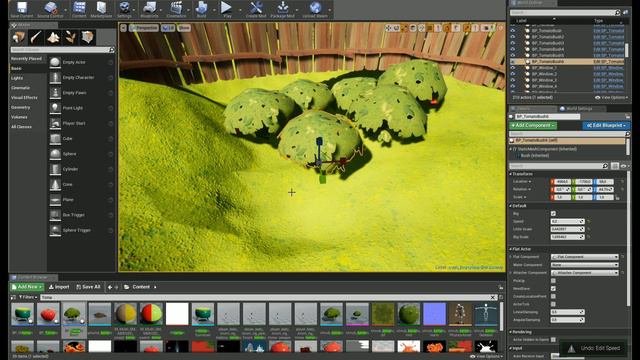The height and width of the screenshot is (360, 640).
Task: Collapse the Flat Actor section
Action: 511,249
